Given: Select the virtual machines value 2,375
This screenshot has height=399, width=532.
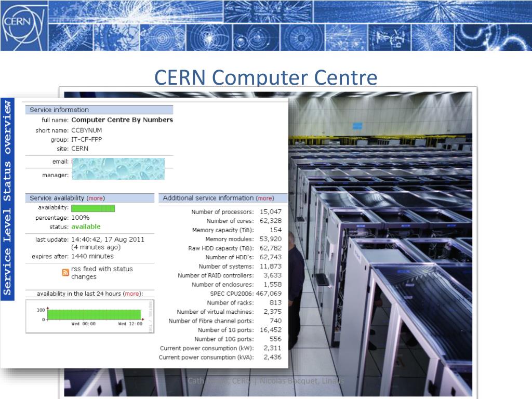Looking at the screenshot, I should pos(273,312).
